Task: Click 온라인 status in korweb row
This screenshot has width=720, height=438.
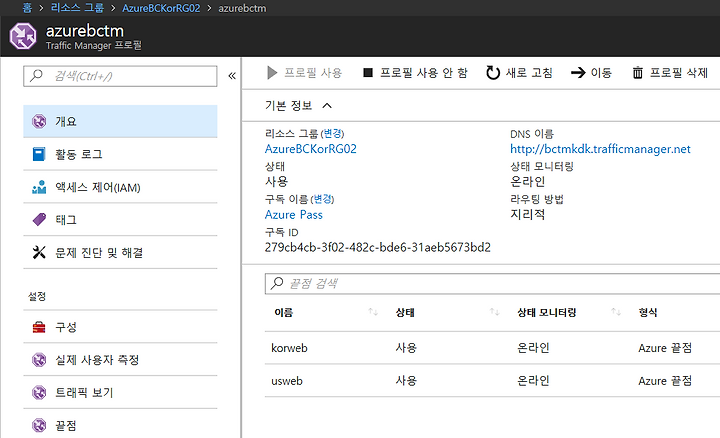Action: click(533, 348)
